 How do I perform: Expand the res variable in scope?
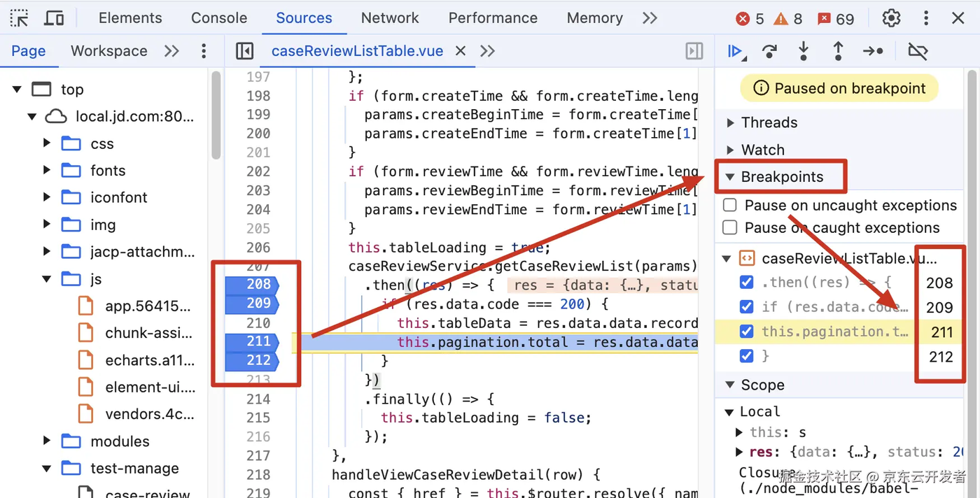pyautogui.click(x=740, y=453)
